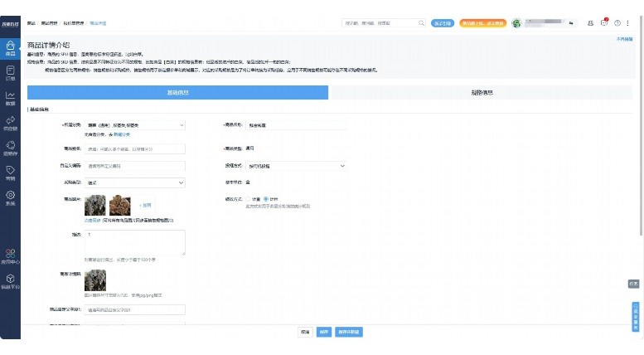Click the gray floating tab at right edge
The image size is (644, 355).
(x=634, y=284)
